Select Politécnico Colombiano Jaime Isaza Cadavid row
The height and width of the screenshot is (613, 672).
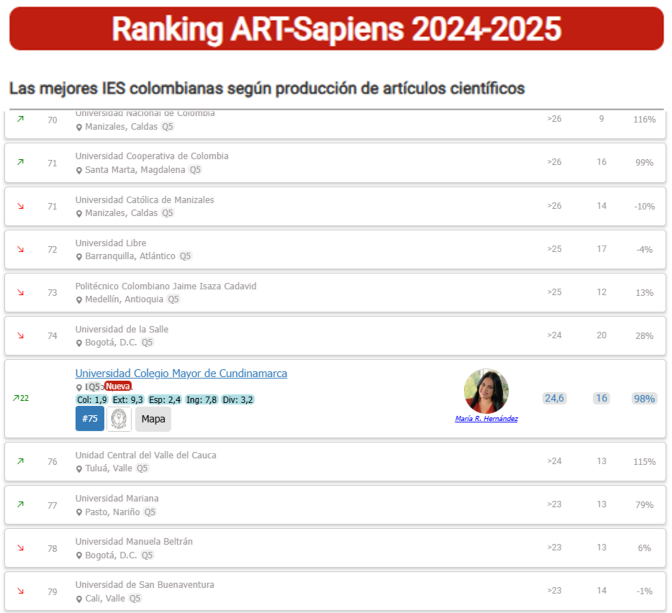(x=335, y=293)
